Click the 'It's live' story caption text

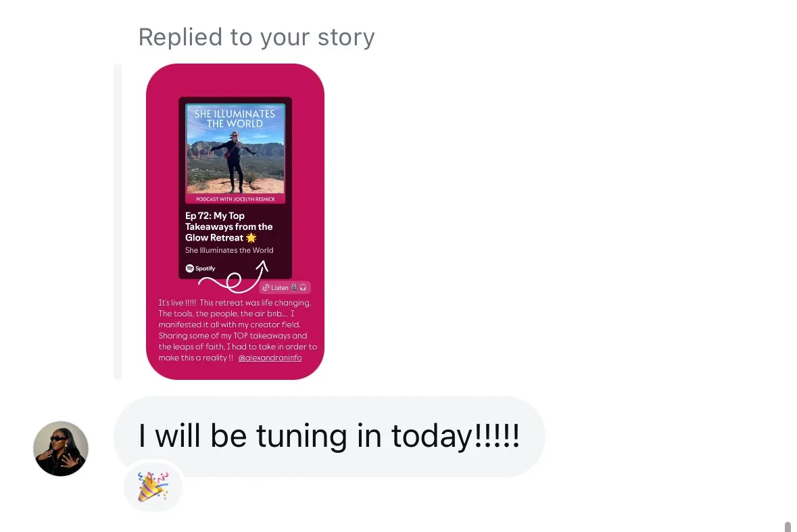pyautogui.click(x=237, y=331)
